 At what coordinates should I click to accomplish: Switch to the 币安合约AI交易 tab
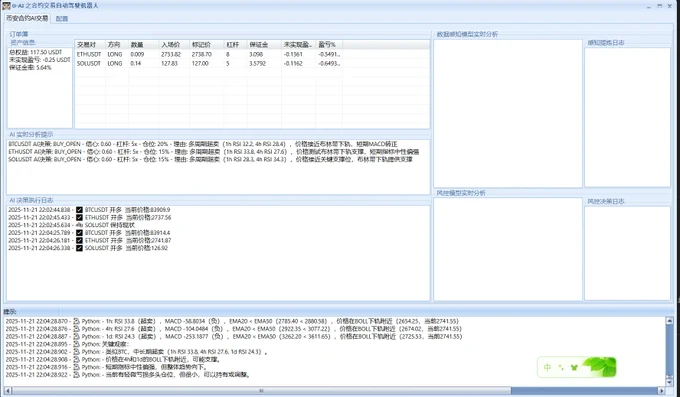tap(27, 18)
